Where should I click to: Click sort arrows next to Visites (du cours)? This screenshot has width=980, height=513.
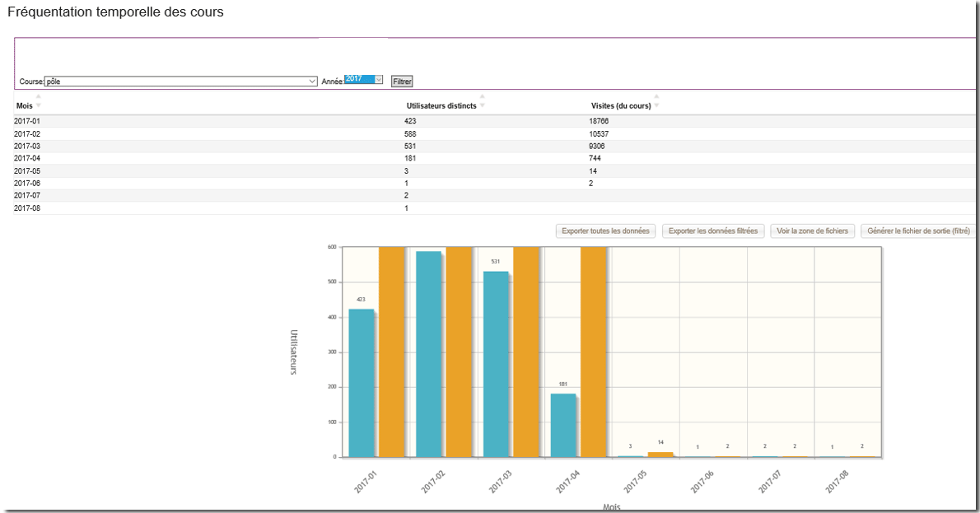(656, 101)
